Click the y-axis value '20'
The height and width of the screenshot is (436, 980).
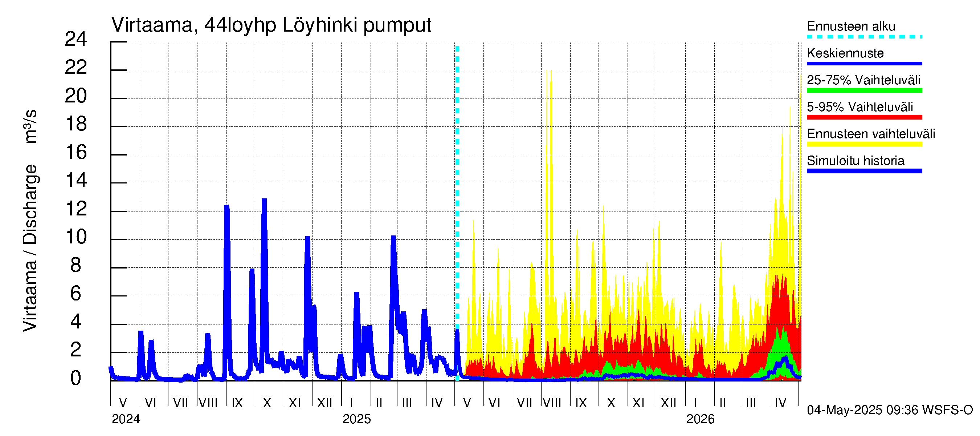[x=76, y=96]
